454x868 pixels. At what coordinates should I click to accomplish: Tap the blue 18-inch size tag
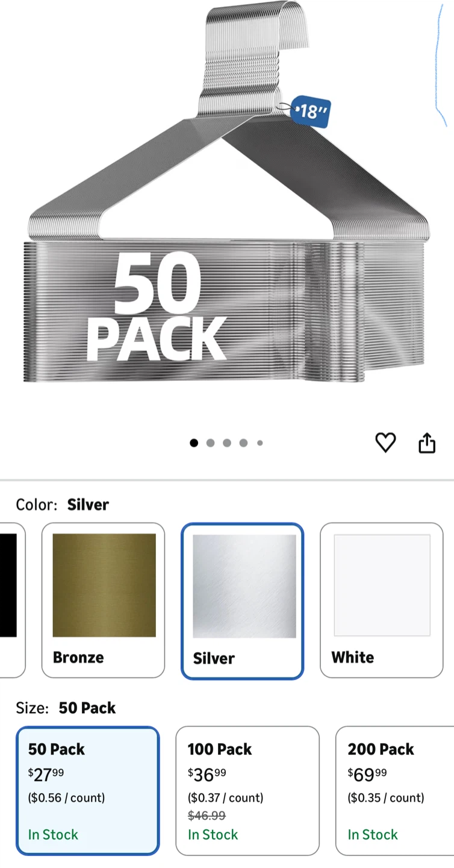pos(311,112)
